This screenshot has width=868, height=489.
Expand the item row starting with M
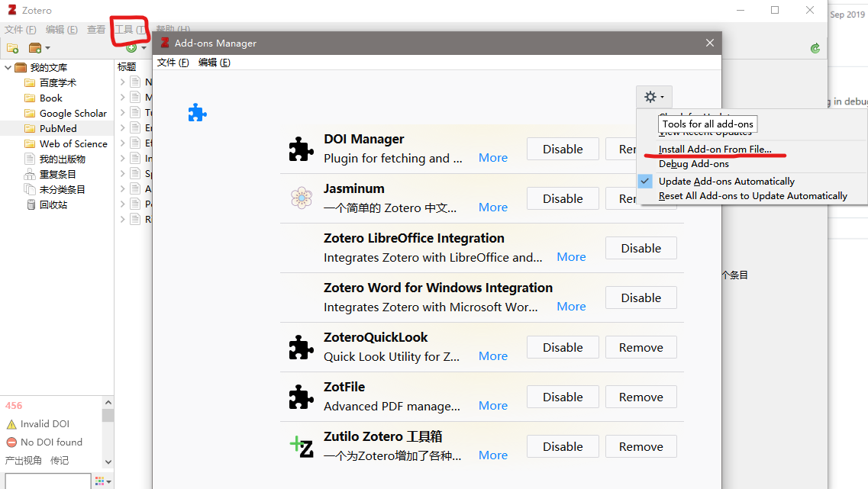pos(122,98)
